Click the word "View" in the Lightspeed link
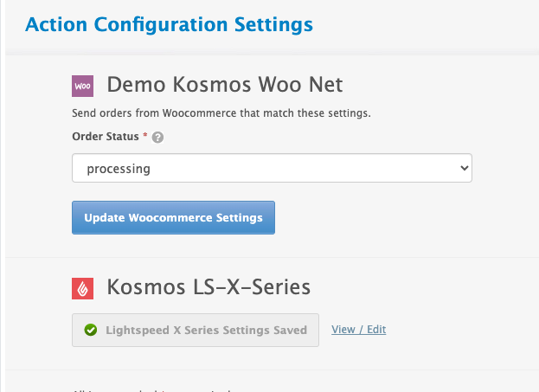 343,330
